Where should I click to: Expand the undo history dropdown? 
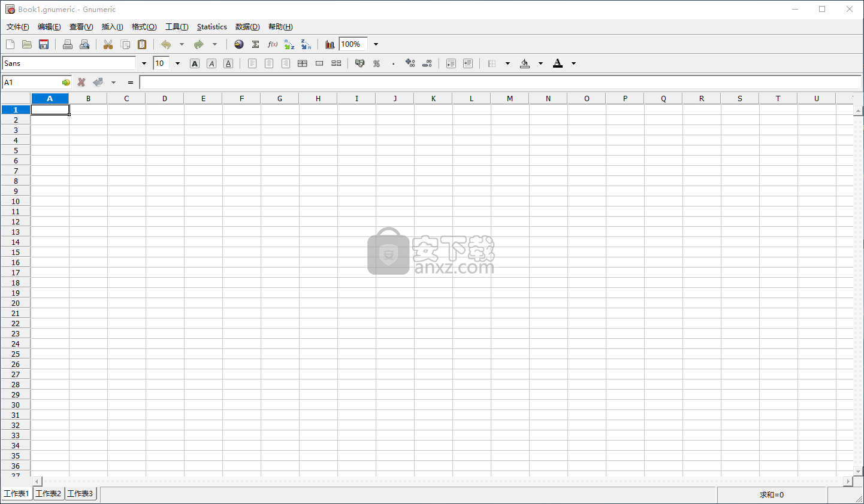click(182, 44)
